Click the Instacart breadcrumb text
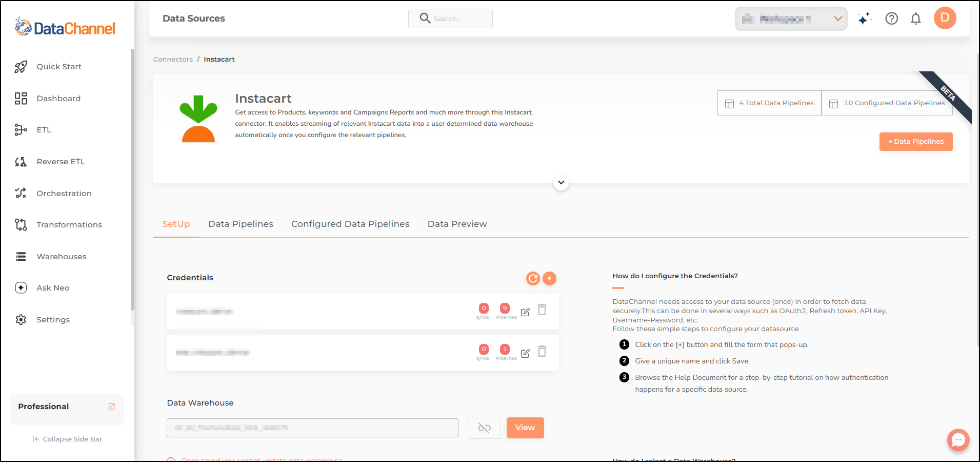 219,60
